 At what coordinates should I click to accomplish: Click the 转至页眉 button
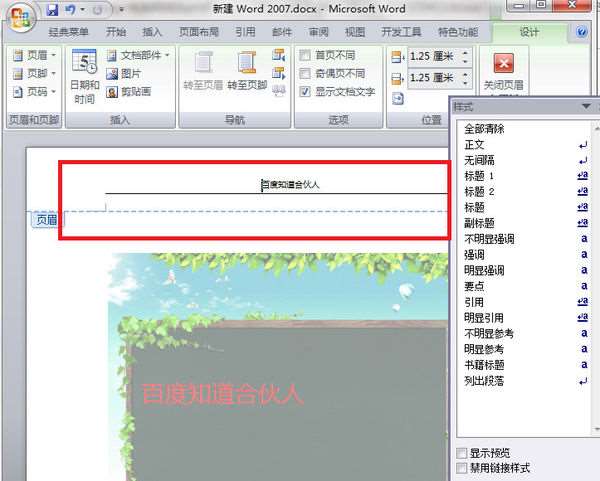203,71
